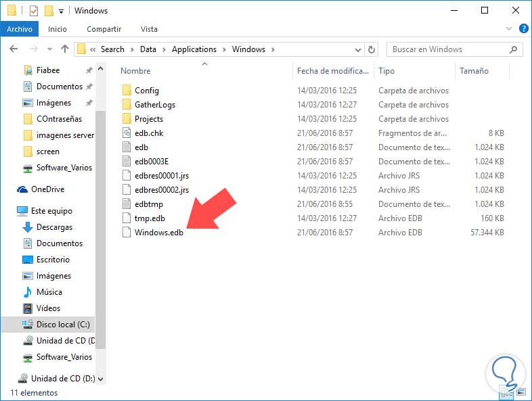Image resolution: width=532 pixels, height=401 pixels.
Task: Click the Search breadcrumb segment
Action: 112,49
